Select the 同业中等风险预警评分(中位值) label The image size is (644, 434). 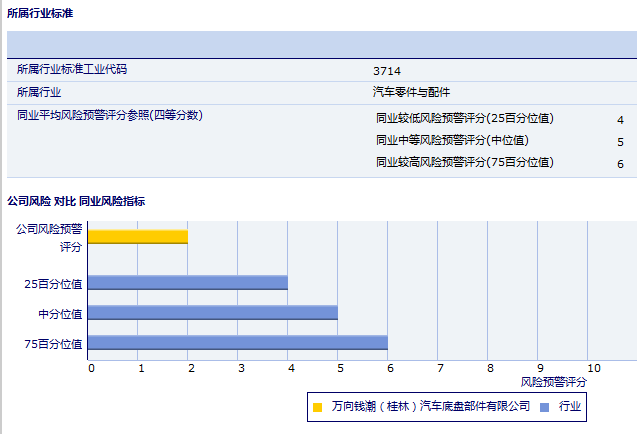(x=452, y=140)
